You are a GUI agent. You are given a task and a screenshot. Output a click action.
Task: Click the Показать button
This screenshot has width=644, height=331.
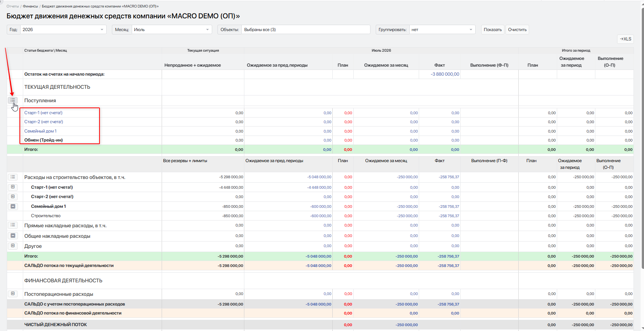[492, 30]
